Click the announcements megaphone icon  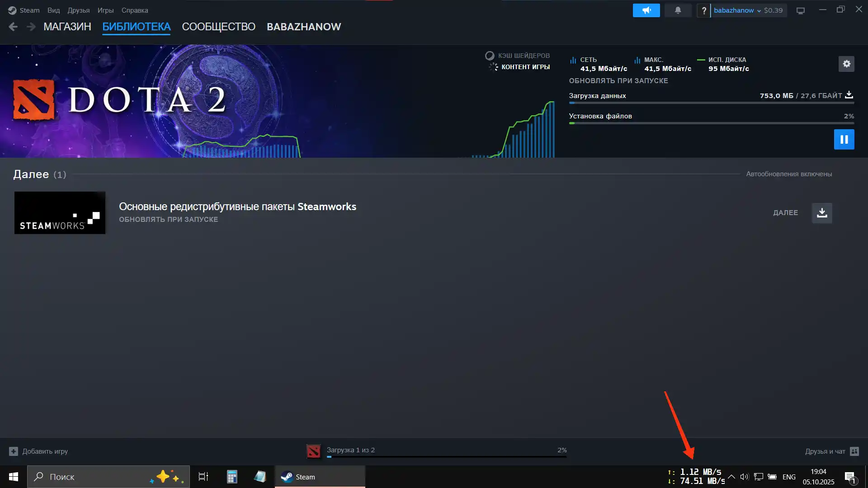pos(646,10)
